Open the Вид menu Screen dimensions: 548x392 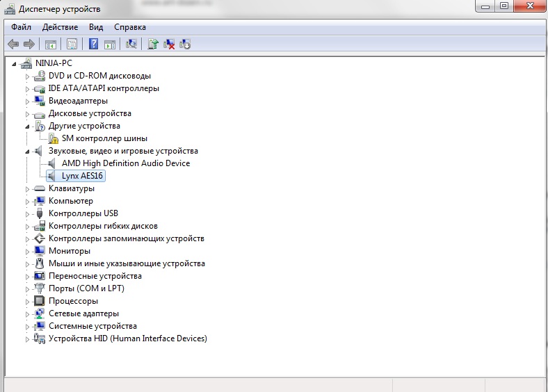tap(96, 27)
